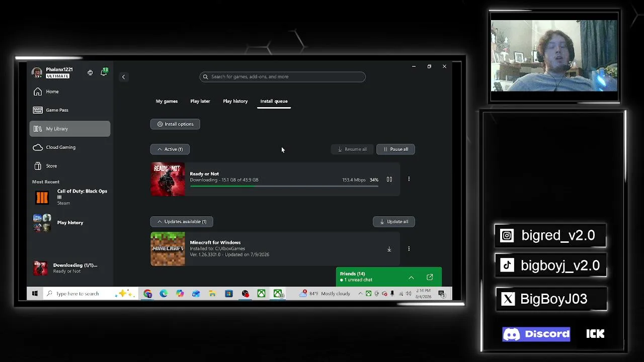Image resolution: width=644 pixels, height=362 pixels.
Task: Open the taskbar volume control
Action: [408, 294]
